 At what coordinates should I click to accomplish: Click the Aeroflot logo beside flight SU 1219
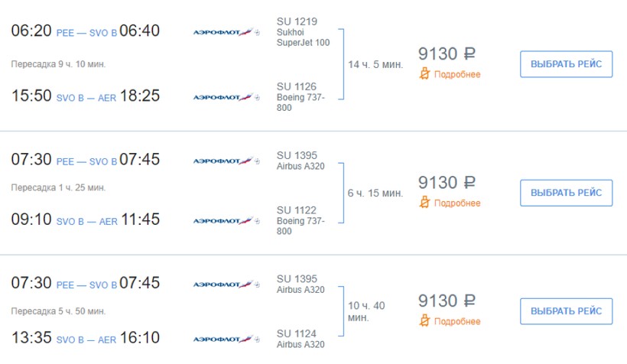226,32
